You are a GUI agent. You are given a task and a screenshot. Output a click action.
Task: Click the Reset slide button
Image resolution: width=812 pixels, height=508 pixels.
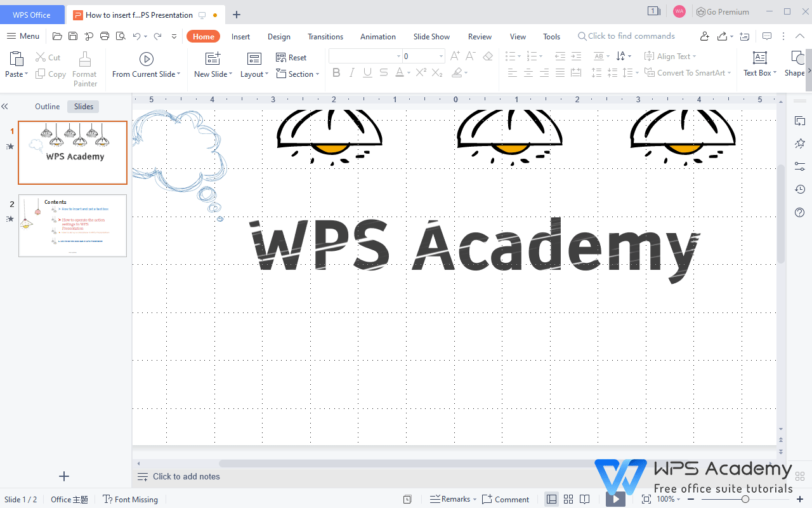[291, 57]
